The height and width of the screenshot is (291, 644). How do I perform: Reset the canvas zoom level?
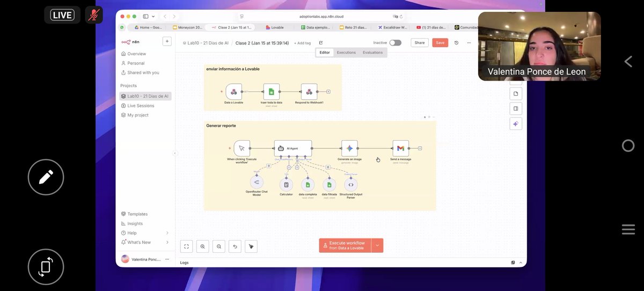235,246
